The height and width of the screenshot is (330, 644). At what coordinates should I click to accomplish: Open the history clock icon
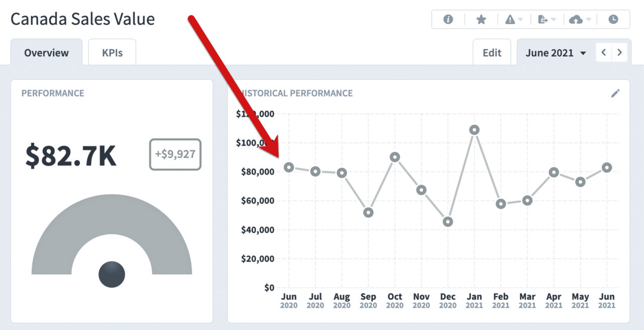coord(613,19)
